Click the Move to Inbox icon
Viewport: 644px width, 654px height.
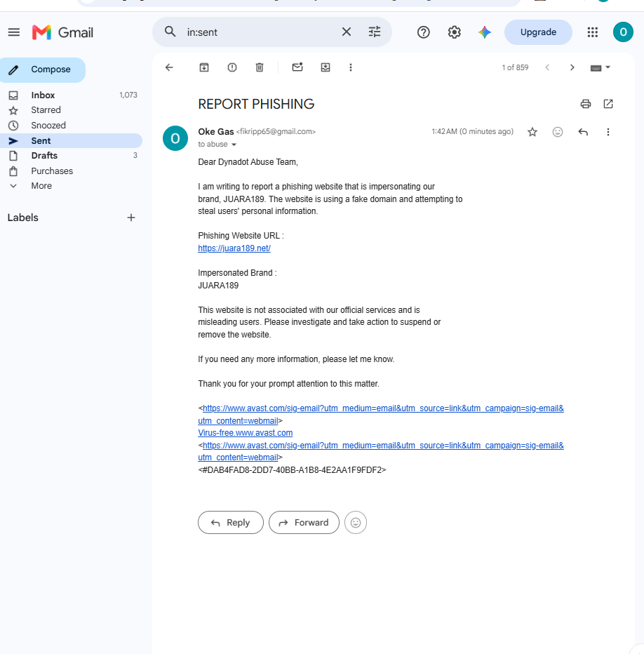click(326, 67)
